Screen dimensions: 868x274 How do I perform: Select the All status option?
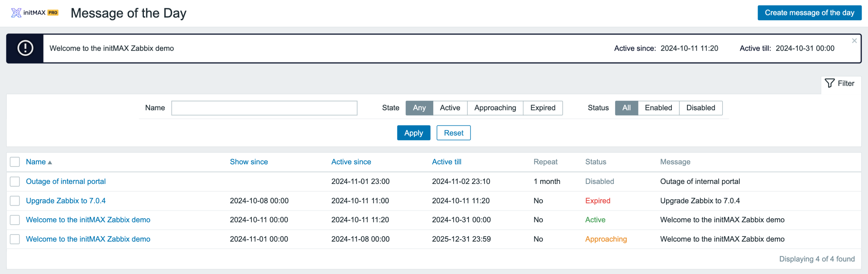coord(626,108)
